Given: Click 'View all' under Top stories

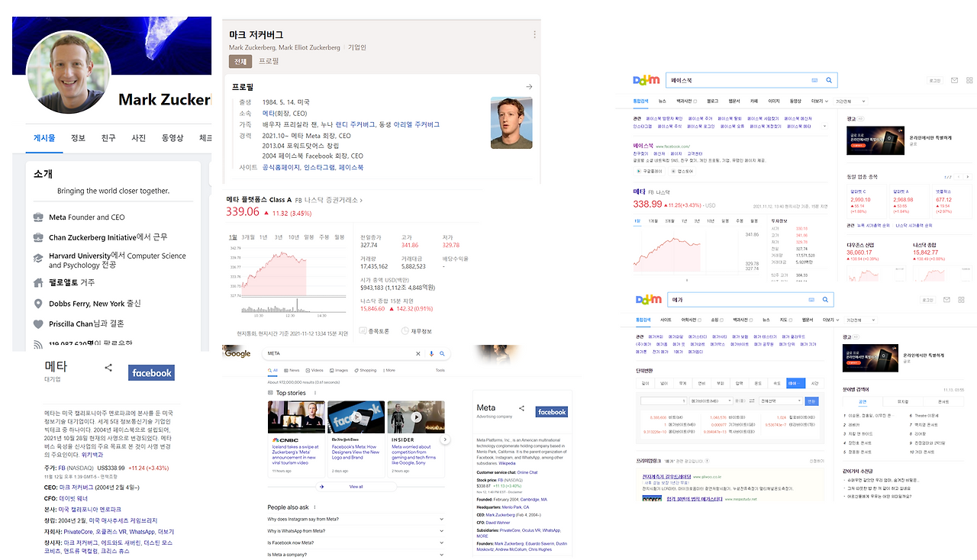Looking at the screenshot, I should pos(356,486).
